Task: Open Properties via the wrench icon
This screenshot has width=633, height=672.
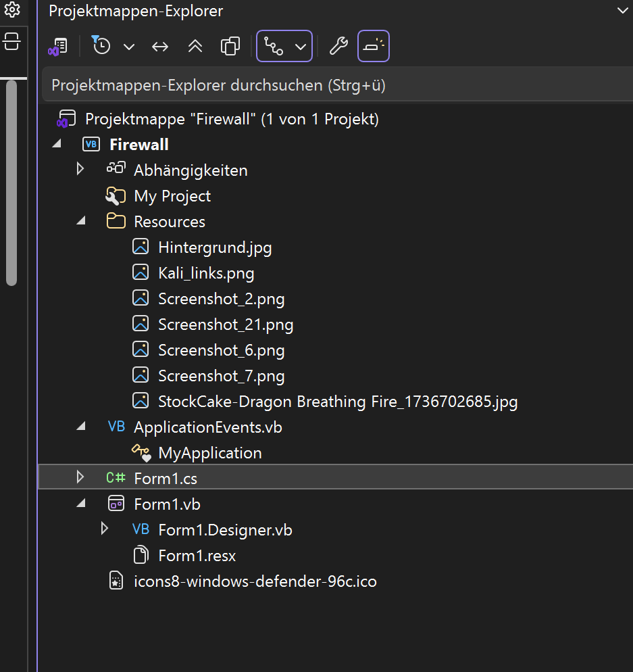Action: (x=338, y=46)
